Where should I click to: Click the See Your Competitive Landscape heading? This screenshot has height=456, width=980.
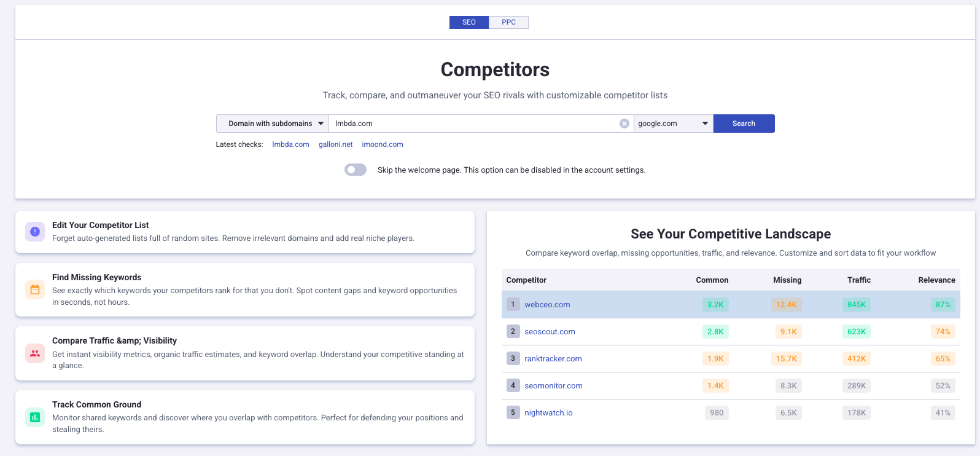(x=731, y=234)
